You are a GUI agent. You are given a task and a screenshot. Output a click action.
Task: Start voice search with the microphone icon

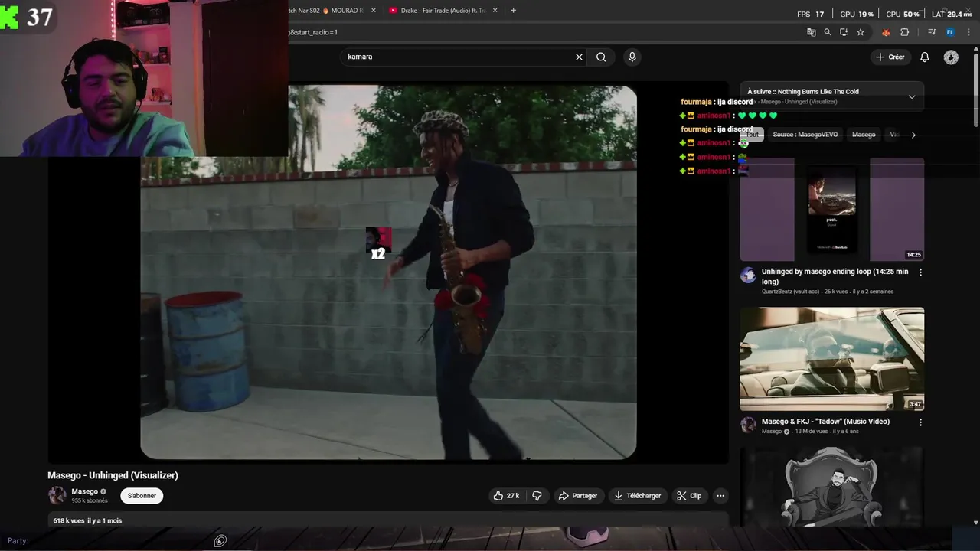tap(632, 57)
